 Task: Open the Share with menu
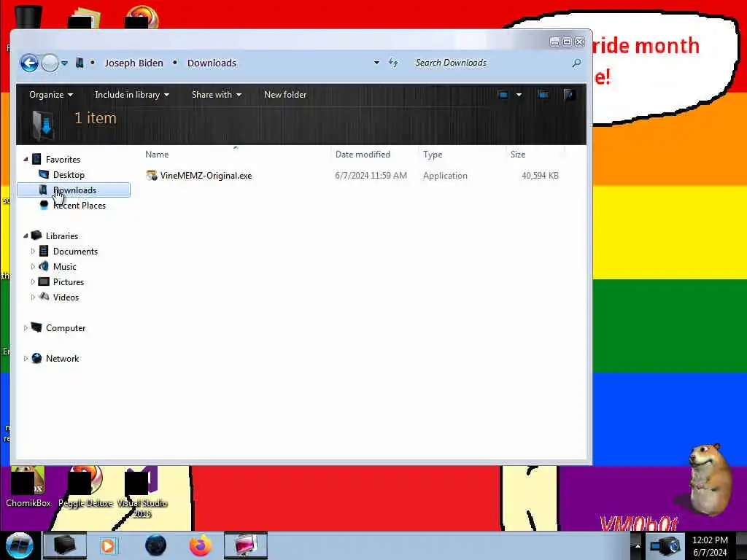point(216,95)
